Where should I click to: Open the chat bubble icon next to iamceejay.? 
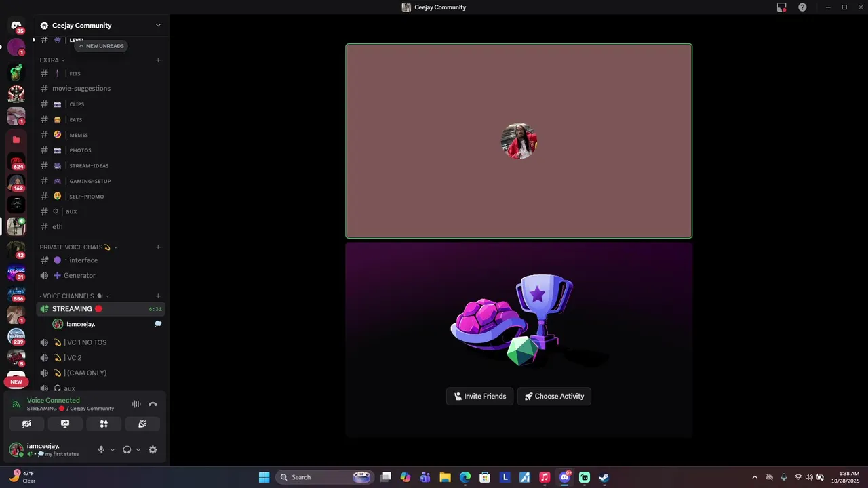tap(158, 324)
